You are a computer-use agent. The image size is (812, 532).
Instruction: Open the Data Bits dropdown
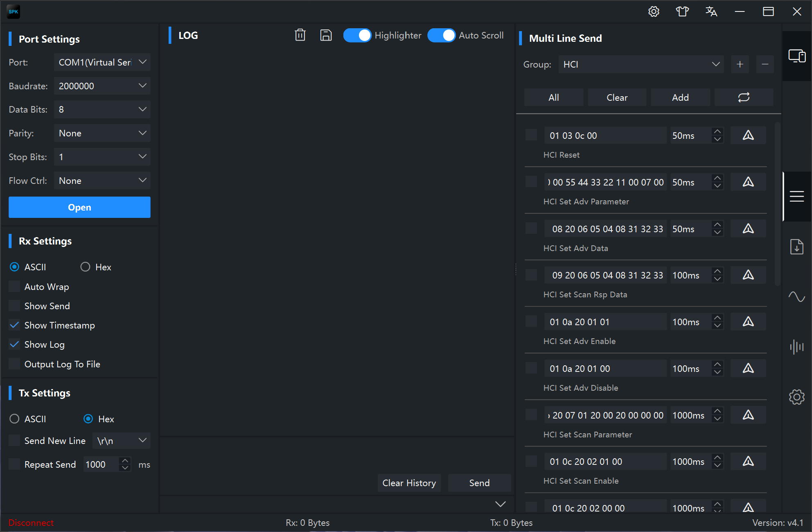(102, 109)
